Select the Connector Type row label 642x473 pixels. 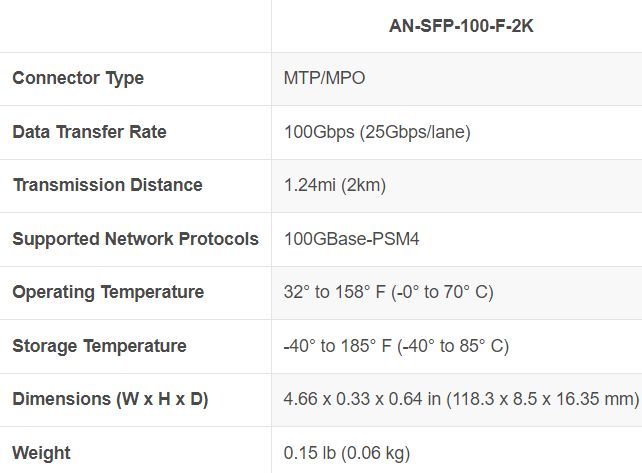pyautogui.click(x=78, y=78)
